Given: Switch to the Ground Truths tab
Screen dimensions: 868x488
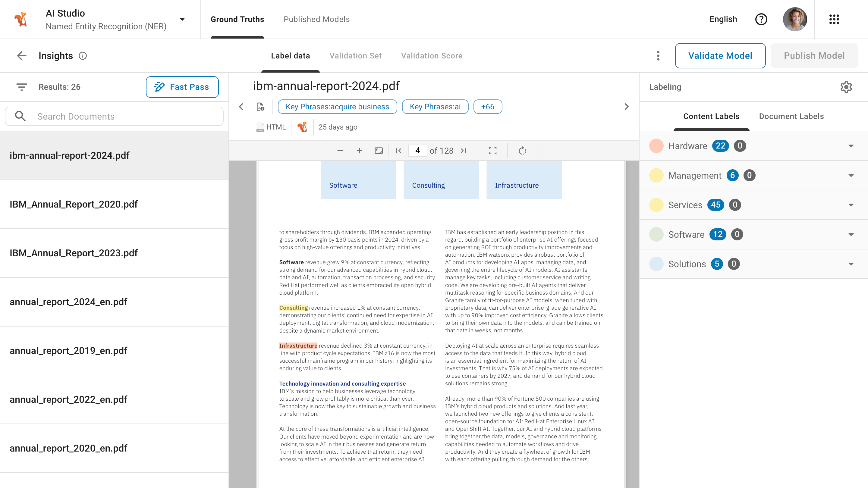Looking at the screenshot, I should 237,19.
